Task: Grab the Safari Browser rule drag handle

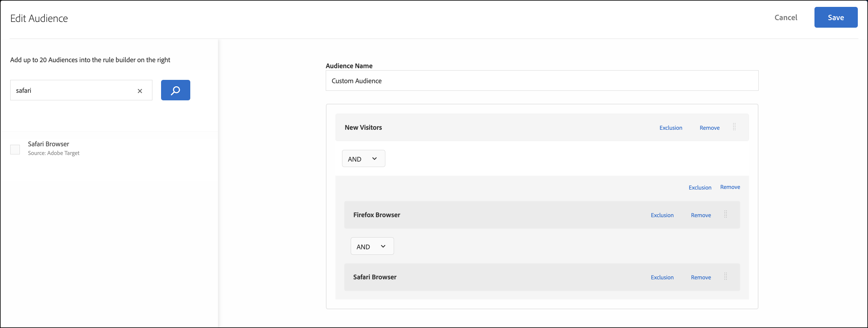Action: [725, 276]
